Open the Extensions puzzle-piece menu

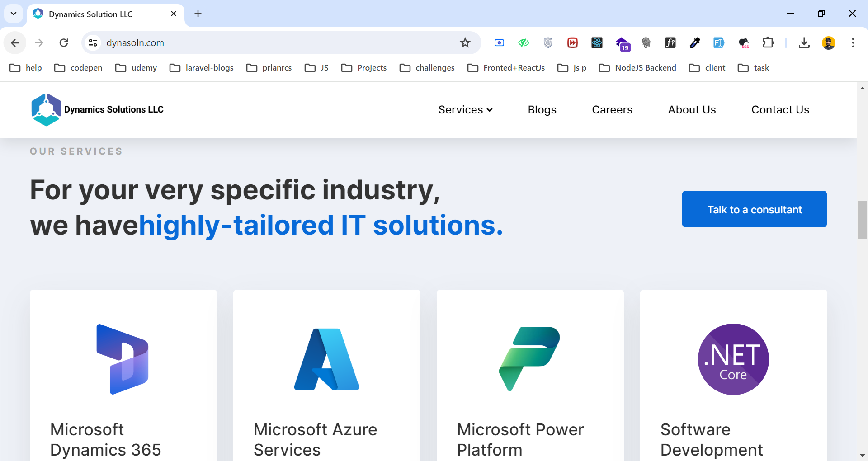click(x=768, y=43)
